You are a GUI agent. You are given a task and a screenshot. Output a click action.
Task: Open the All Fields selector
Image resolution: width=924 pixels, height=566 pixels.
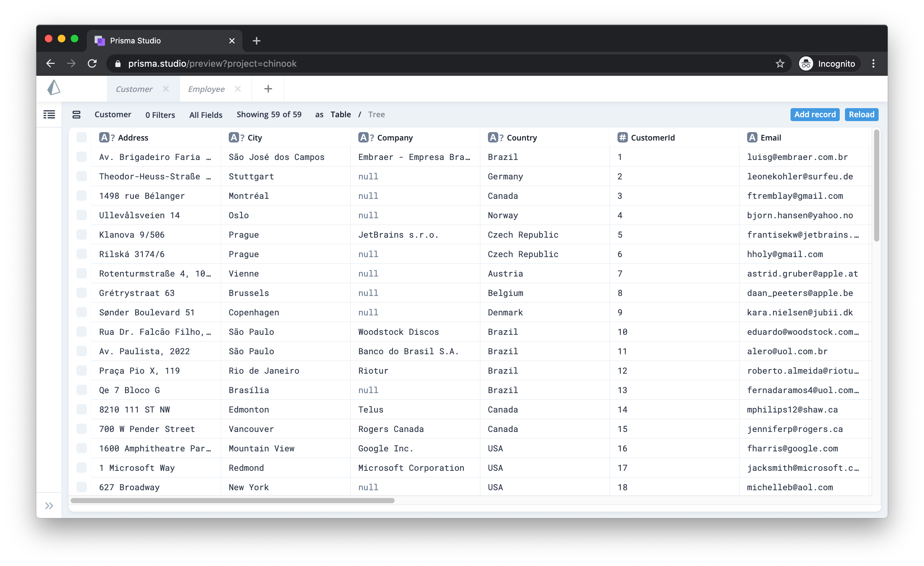[x=205, y=114]
